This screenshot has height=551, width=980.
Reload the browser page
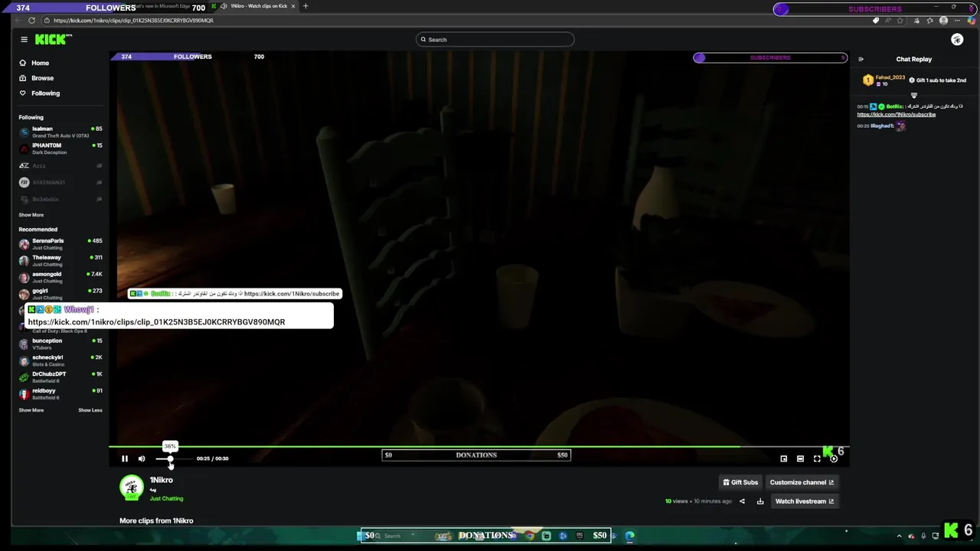(x=31, y=21)
